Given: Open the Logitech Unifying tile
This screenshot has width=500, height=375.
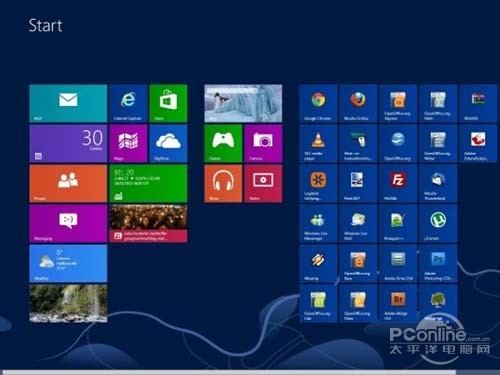Looking at the screenshot, I should point(318,183).
